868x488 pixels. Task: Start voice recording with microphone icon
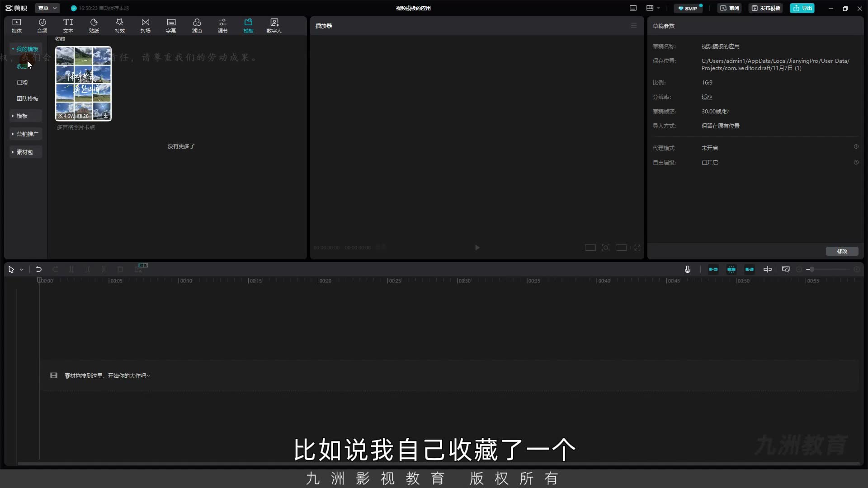click(688, 270)
